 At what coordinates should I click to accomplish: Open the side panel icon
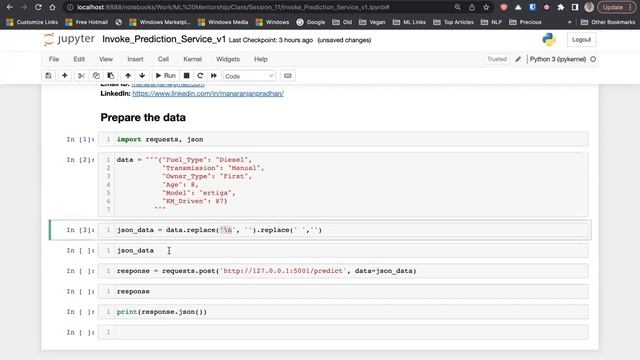[575, 7]
